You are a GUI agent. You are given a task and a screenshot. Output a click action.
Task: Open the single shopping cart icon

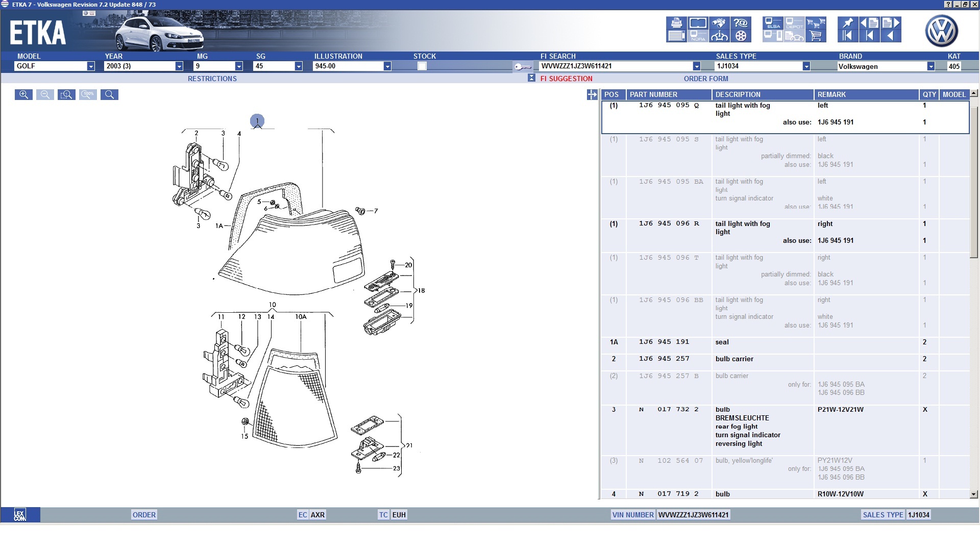pos(816,36)
